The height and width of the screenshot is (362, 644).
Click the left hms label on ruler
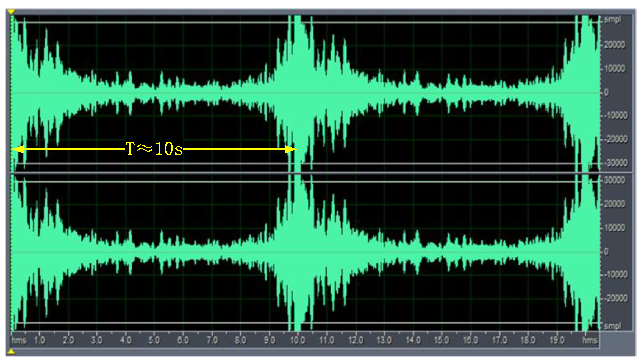pyautogui.click(x=19, y=341)
